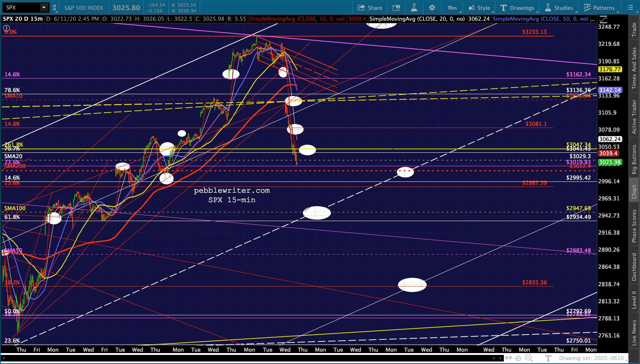Click the $3233.13 level label

click(534, 32)
